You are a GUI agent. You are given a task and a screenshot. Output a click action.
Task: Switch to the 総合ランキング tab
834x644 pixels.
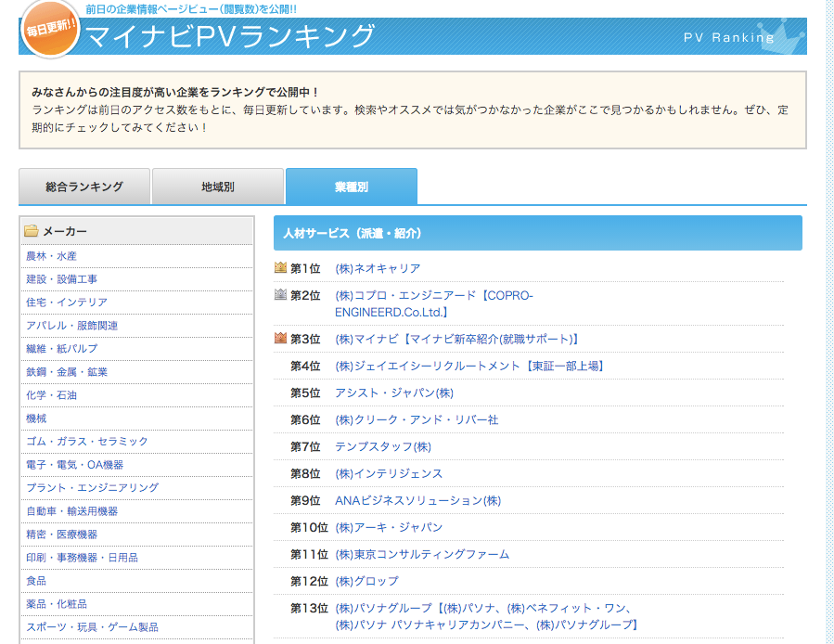[84, 187]
